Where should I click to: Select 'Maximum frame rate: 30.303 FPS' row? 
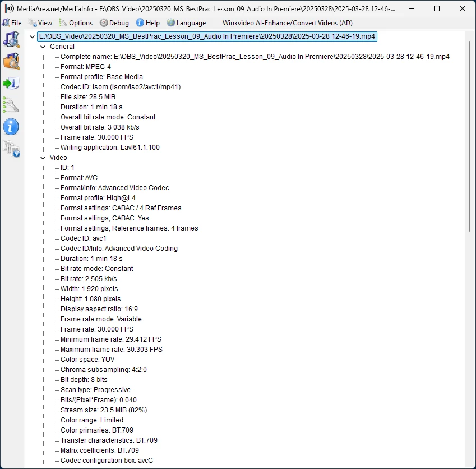pos(112,350)
